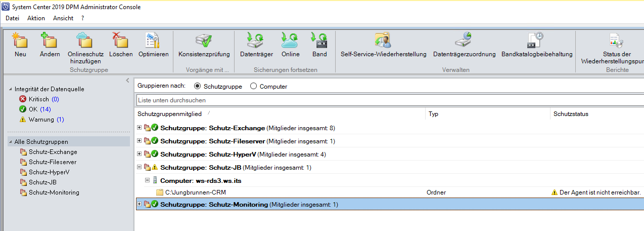Open the Aktion menu

(36, 18)
